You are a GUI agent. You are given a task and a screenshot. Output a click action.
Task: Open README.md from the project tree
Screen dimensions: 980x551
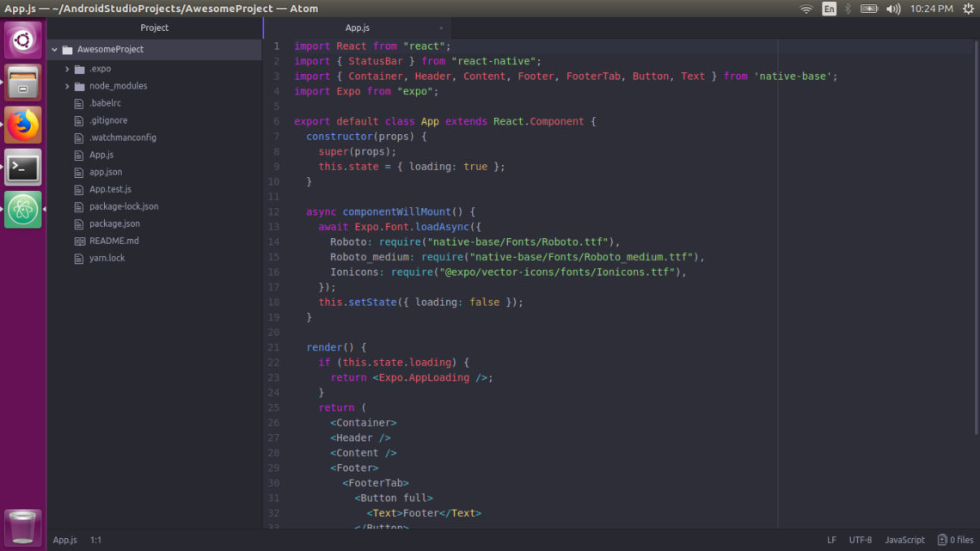[113, 241]
